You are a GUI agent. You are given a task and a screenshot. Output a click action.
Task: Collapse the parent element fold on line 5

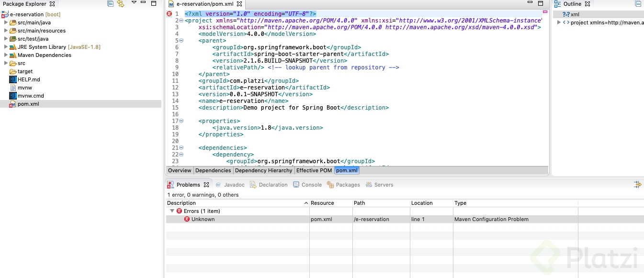coord(181,41)
